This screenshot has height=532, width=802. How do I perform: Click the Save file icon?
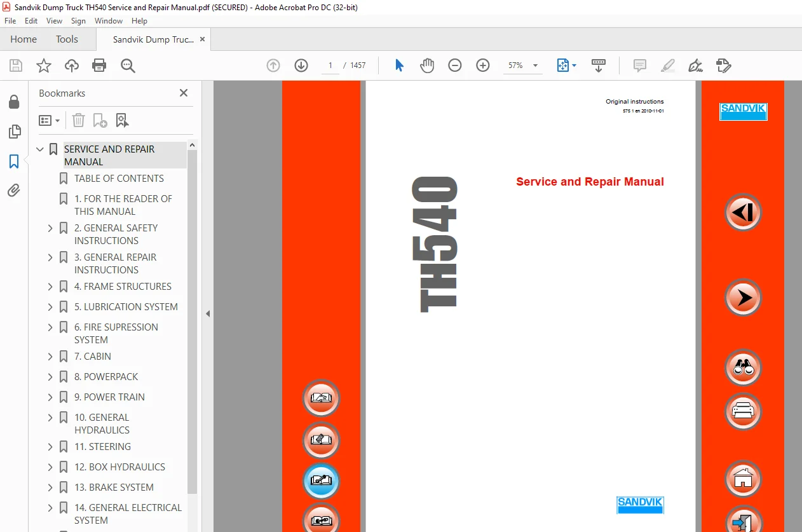tap(16, 65)
